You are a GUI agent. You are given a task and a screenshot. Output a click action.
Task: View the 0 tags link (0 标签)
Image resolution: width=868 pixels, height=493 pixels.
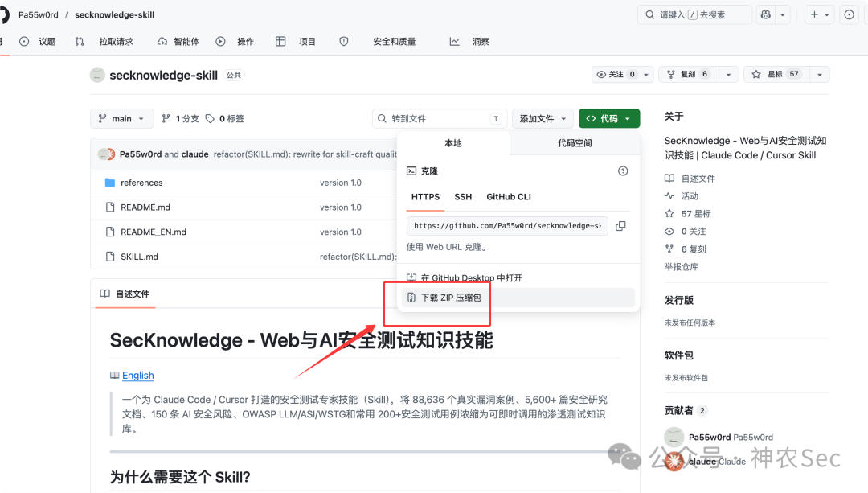click(225, 118)
